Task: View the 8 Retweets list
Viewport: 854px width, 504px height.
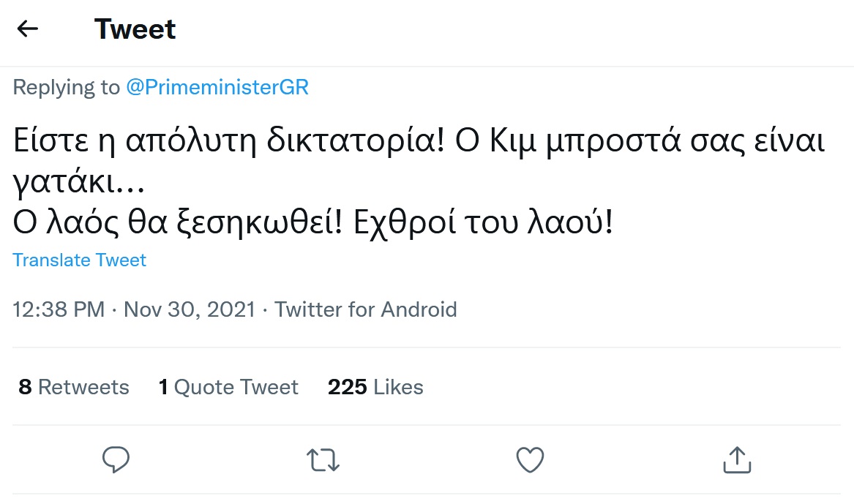Action: 74,387
